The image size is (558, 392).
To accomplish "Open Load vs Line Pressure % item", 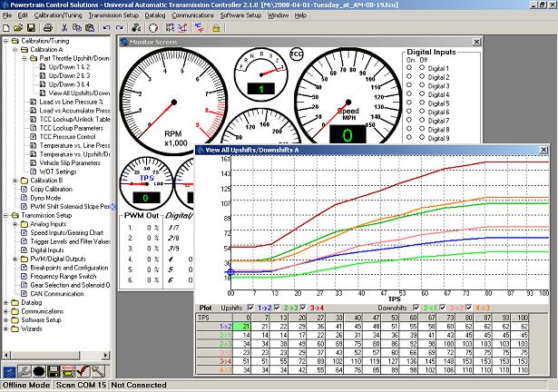I will [x=71, y=102].
